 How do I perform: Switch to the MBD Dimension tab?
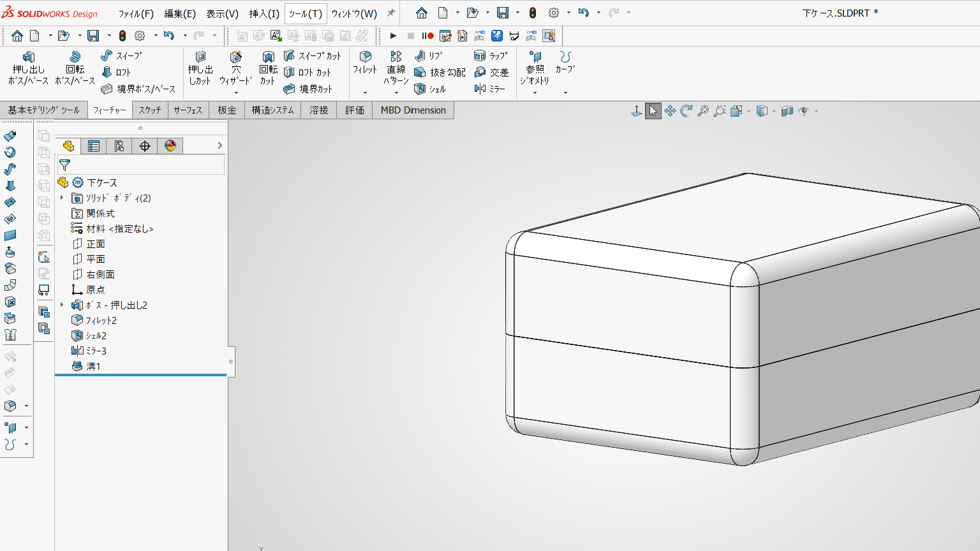413,110
